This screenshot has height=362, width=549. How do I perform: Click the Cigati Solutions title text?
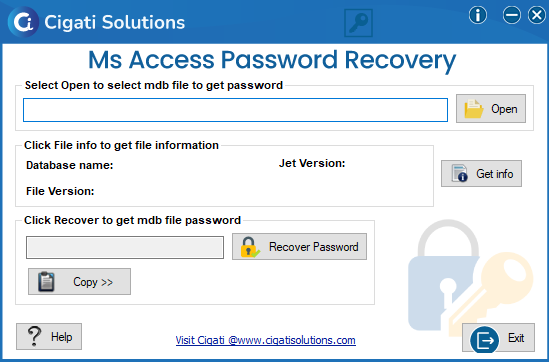coord(114,22)
